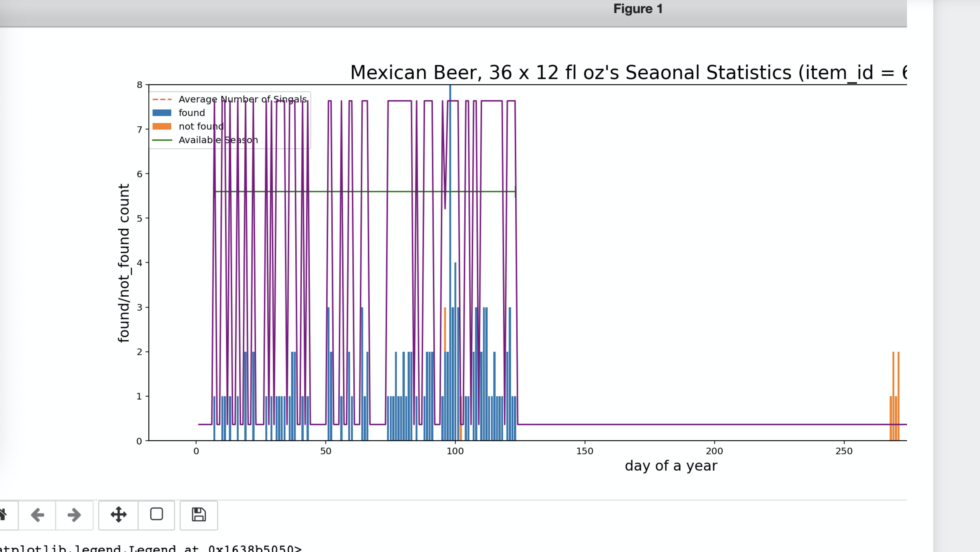
Task: Click the x-axis tick label 100
Action: [455, 451]
